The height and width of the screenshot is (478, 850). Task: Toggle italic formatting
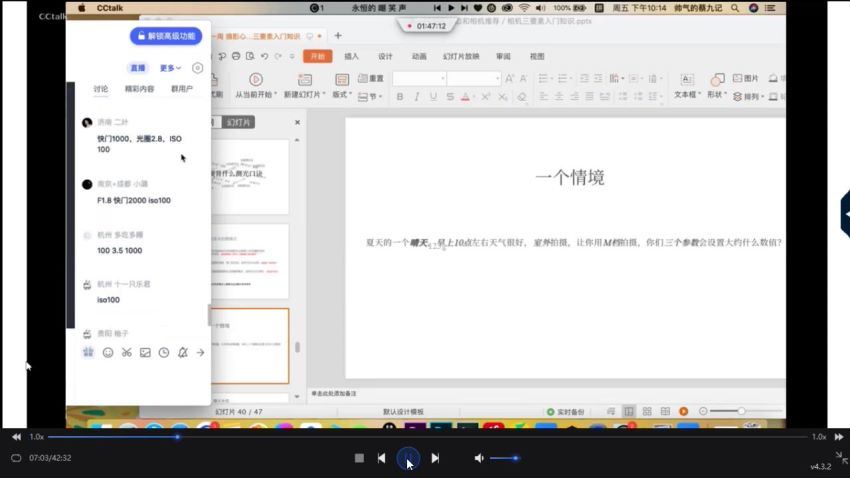click(x=416, y=96)
